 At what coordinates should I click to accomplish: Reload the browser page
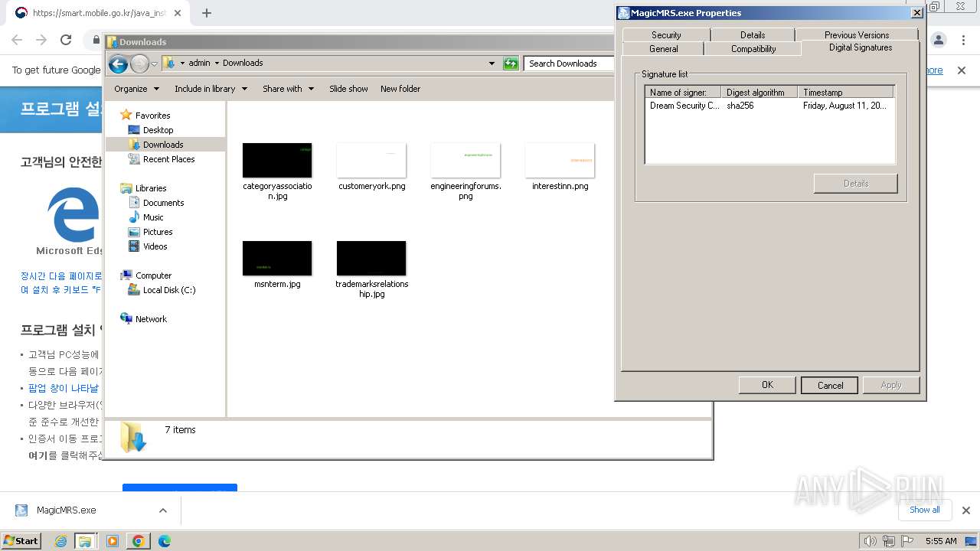coord(66,40)
